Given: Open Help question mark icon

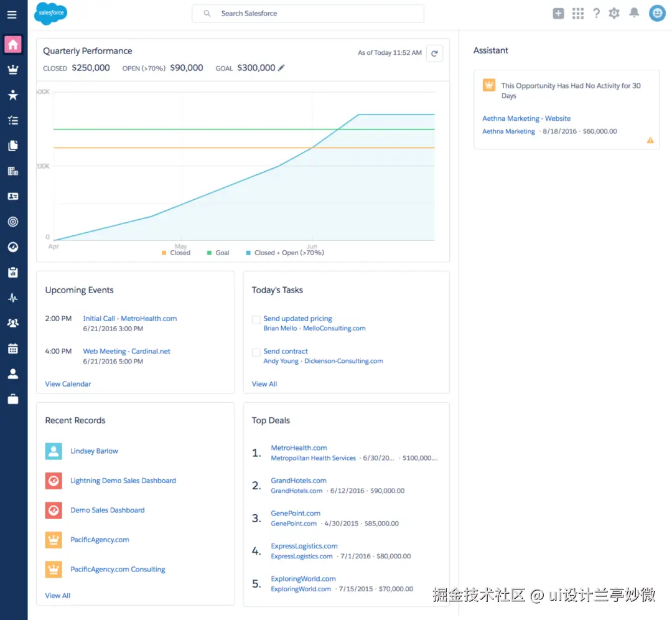Looking at the screenshot, I should 596,13.
